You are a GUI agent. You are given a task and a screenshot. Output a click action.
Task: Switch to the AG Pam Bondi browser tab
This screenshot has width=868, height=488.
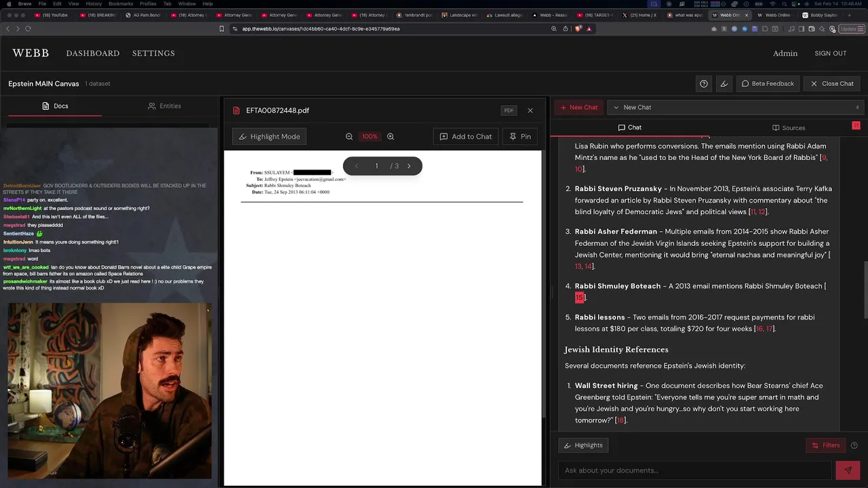[142, 15]
